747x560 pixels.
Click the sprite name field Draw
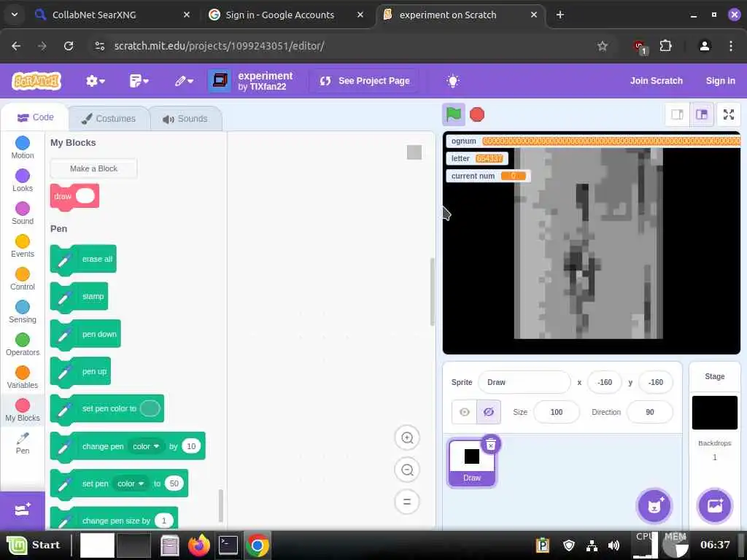[x=524, y=382]
